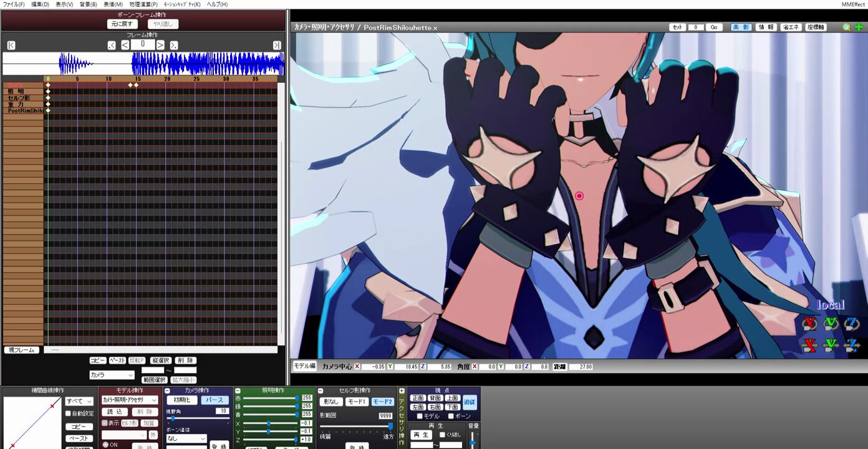Adjust the 視野角 field of view slider
The width and height of the screenshot is (868, 449).
click(197, 418)
